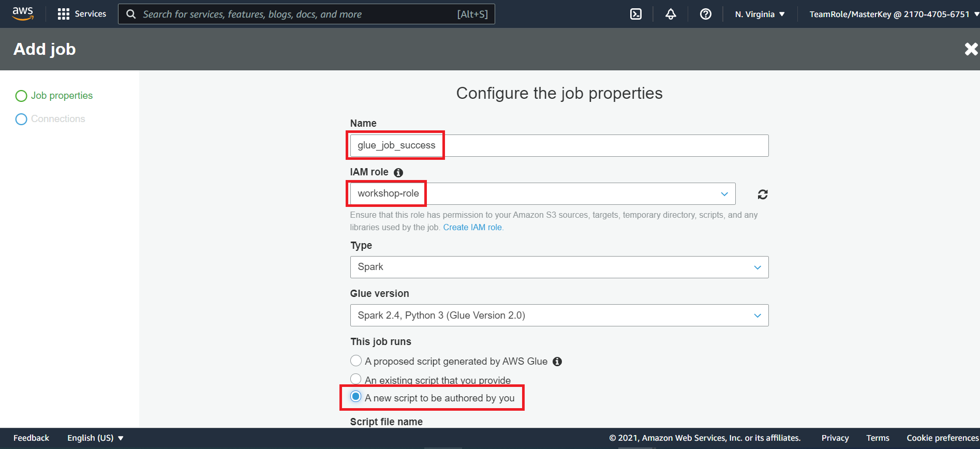Click the 'This job runs' label
The image size is (980, 449).
coord(380,341)
